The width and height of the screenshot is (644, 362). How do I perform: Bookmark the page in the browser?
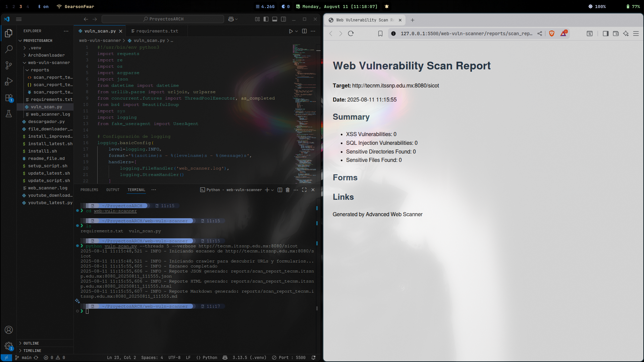(x=380, y=34)
